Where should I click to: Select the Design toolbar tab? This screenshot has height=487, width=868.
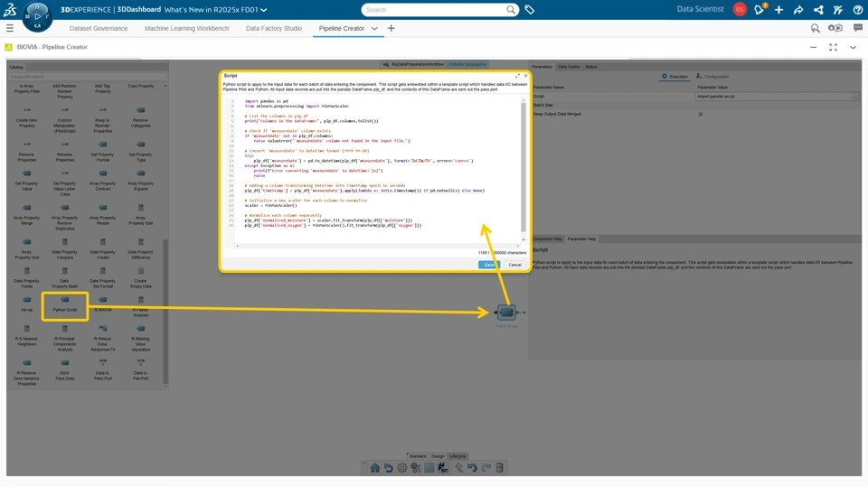[x=438, y=456]
